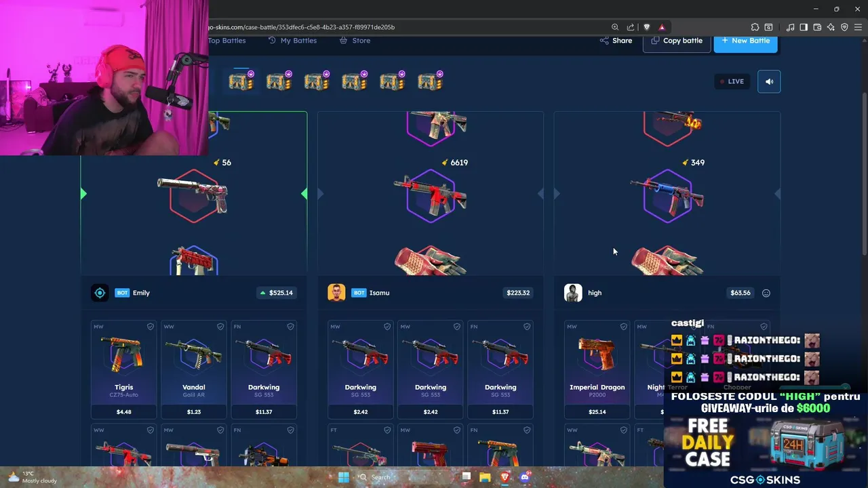868x488 pixels.
Task: Start a New Battle
Action: (745, 41)
